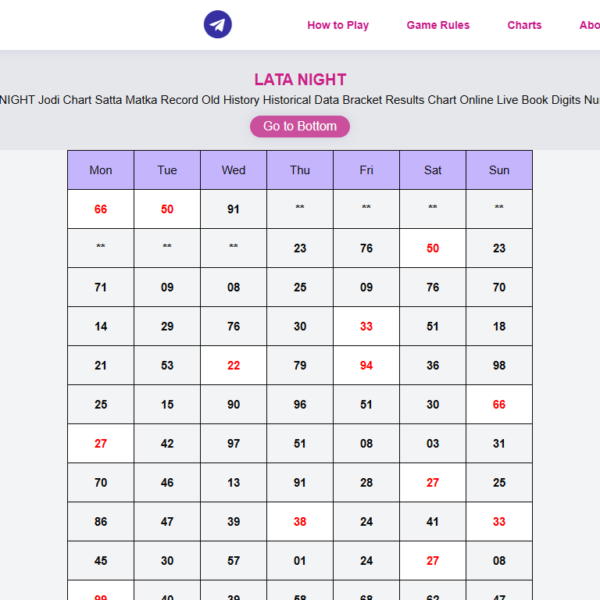Select red 50 in Sat column
This screenshot has width=600, height=600.
(x=433, y=248)
